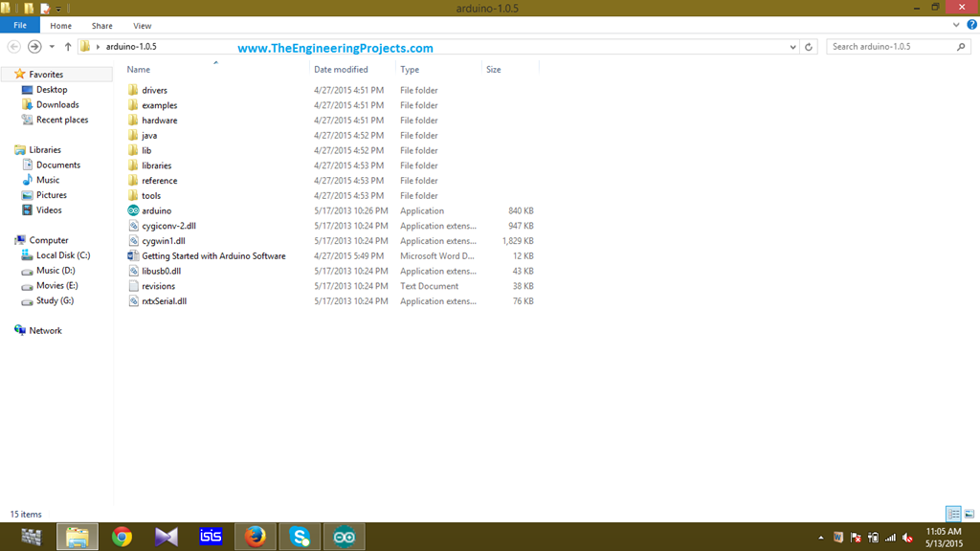Open Firefox from the taskbar
This screenshot has width=980, height=551.
pos(255,537)
